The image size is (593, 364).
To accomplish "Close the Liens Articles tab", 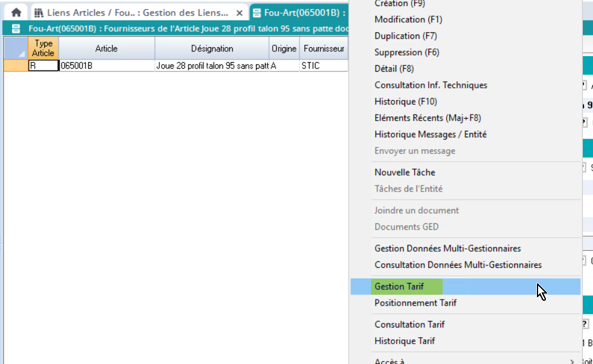I will tap(239, 13).
